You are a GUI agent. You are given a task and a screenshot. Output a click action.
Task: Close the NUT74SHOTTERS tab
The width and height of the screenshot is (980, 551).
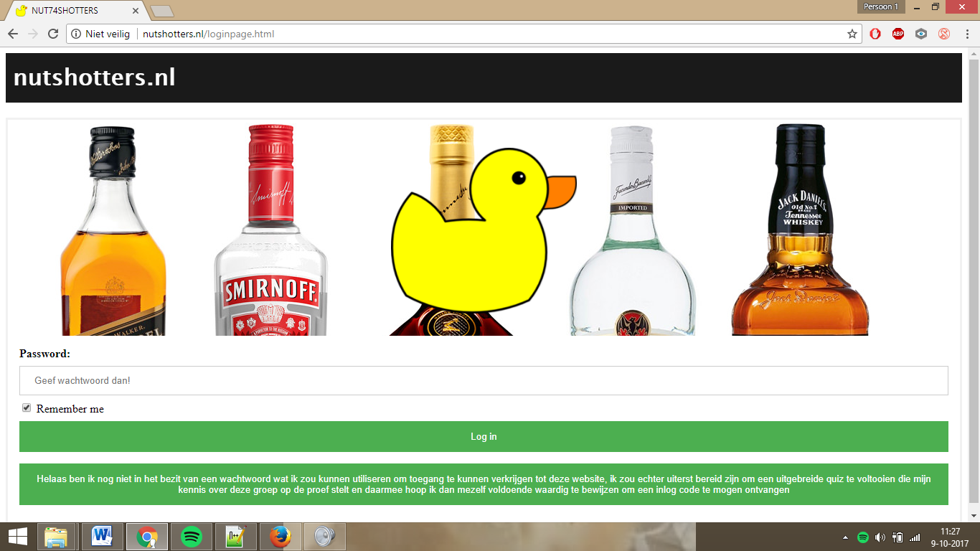[x=136, y=11]
